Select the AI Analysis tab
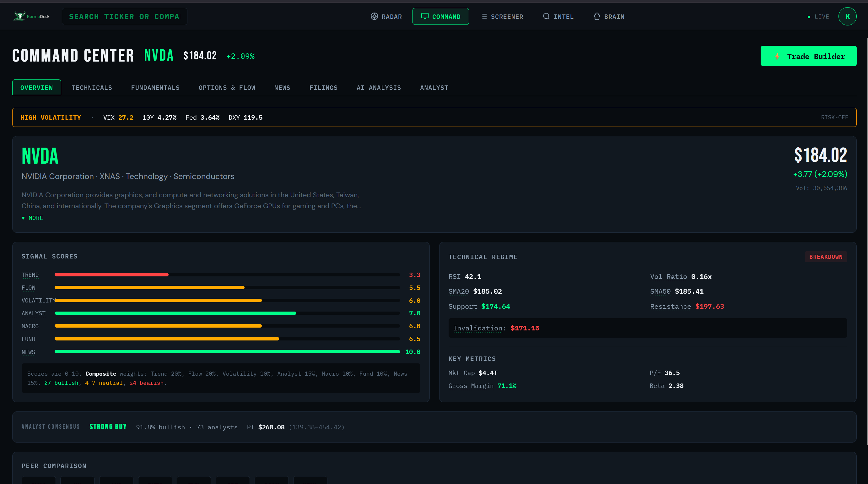The image size is (868, 484). [378, 88]
